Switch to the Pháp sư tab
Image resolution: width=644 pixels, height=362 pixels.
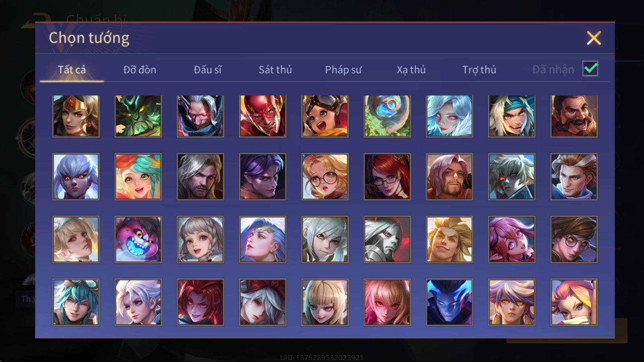tap(343, 70)
